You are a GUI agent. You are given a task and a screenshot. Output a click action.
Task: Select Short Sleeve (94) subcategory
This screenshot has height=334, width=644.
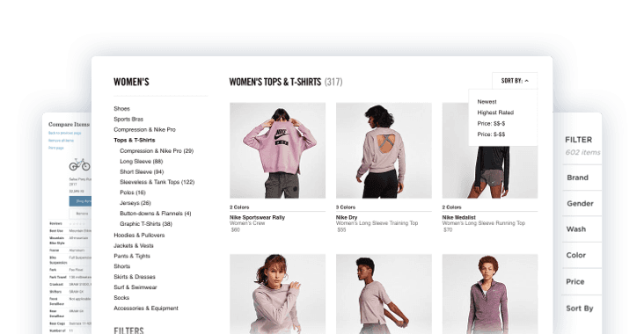click(x=142, y=172)
